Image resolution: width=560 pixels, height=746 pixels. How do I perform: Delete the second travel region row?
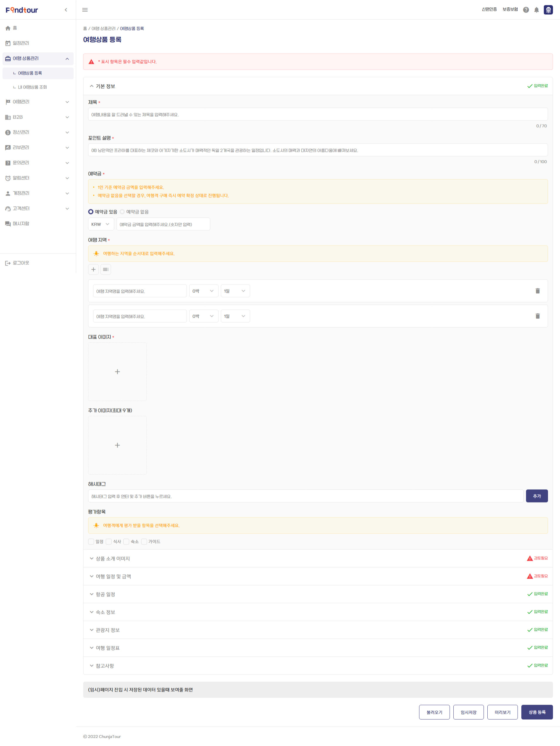click(x=537, y=316)
